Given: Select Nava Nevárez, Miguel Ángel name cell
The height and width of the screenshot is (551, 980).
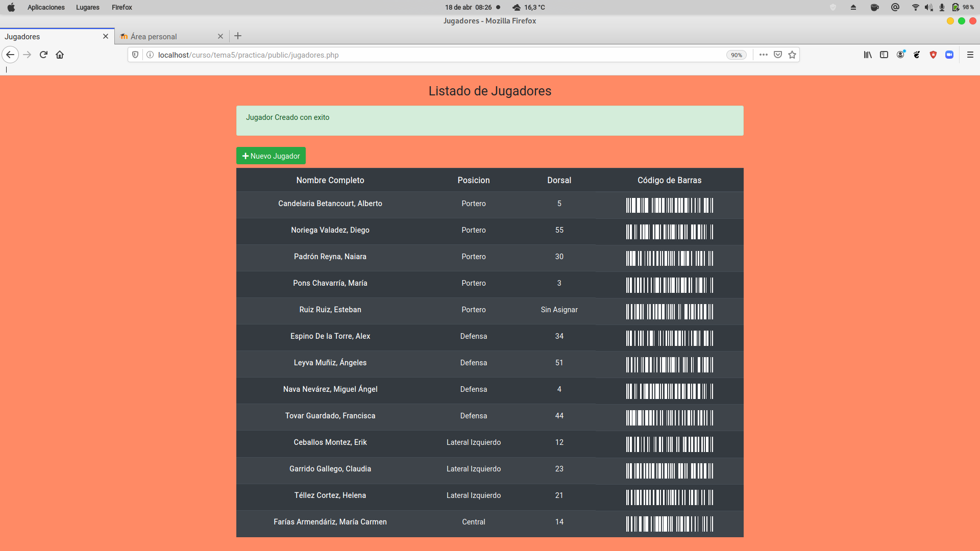Looking at the screenshot, I should point(330,389).
